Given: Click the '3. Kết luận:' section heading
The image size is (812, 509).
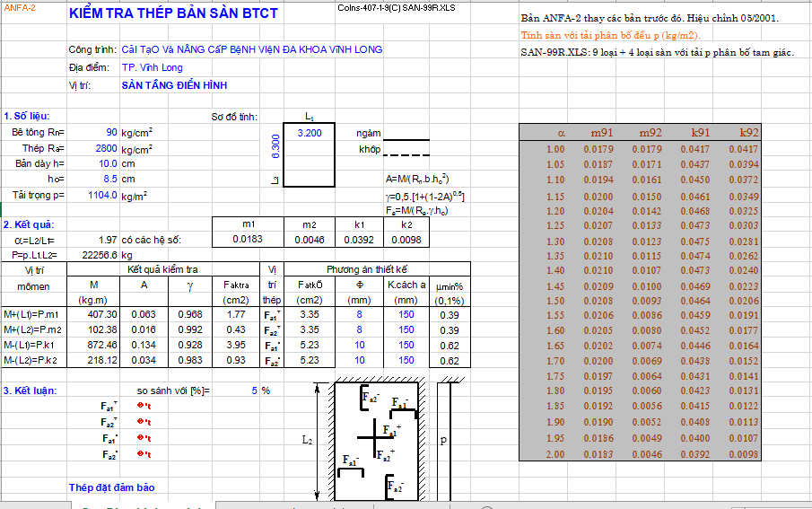Looking at the screenshot, I should click(30, 391).
